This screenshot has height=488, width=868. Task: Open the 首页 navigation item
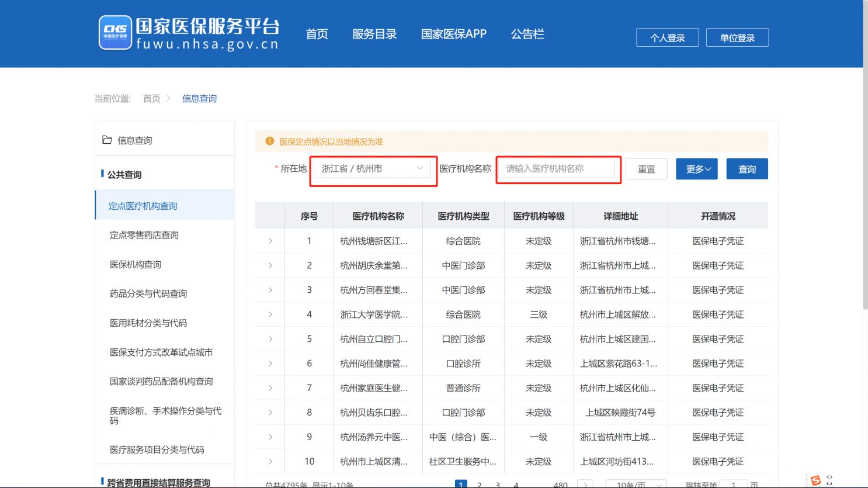click(317, 34)
